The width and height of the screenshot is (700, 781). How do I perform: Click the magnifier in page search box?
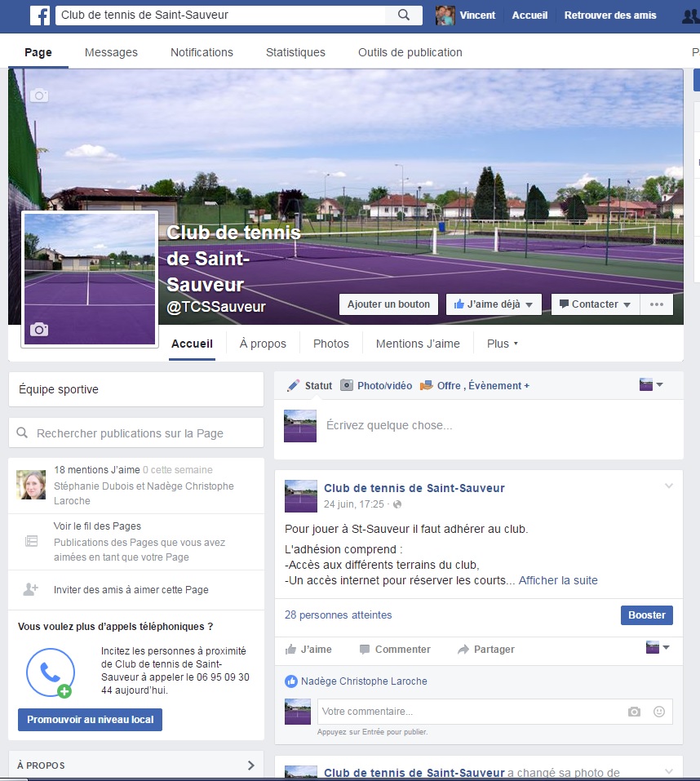pyautogui.click(x=22, y=433)
